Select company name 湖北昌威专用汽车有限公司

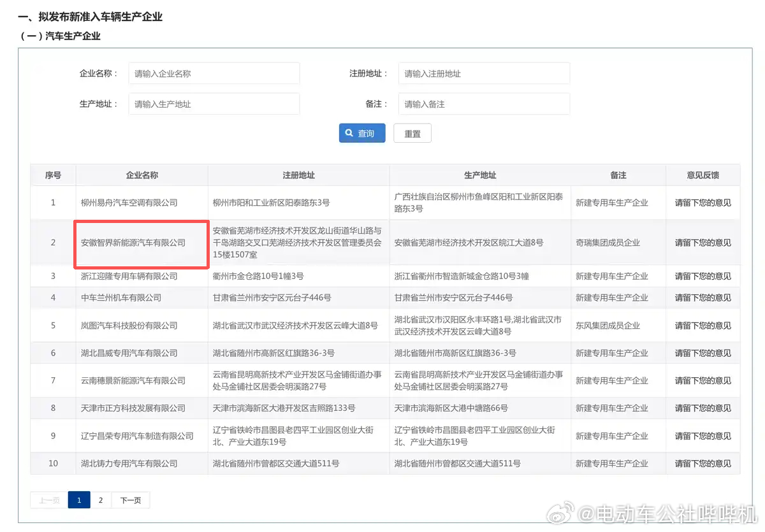[129, 353]
